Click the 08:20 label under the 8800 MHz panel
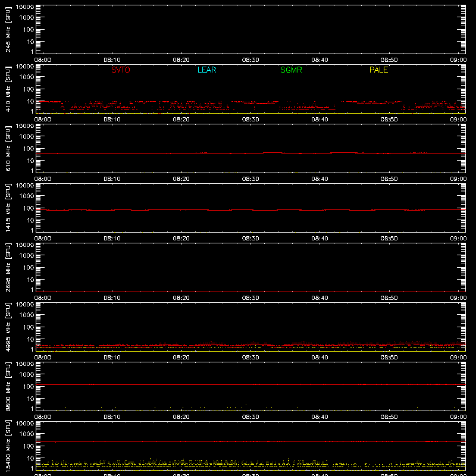The width and height of the screenshot is (476, 476). coord(181,417)
